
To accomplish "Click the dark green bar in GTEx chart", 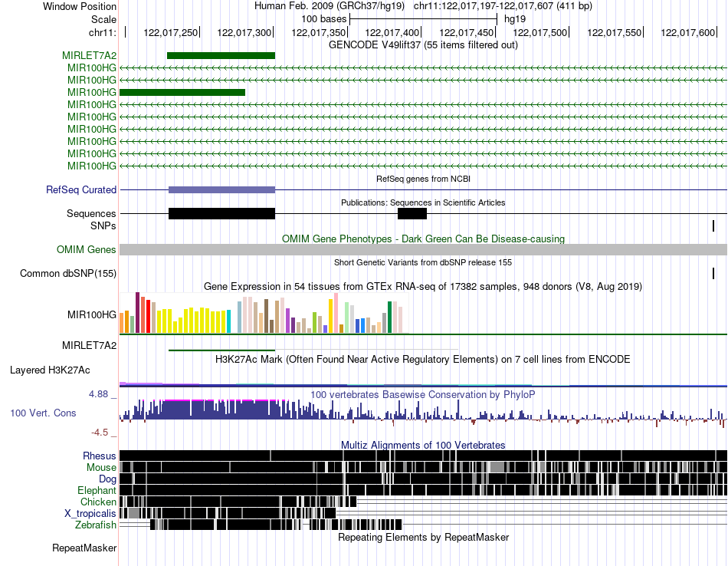I will coord(390,317).
